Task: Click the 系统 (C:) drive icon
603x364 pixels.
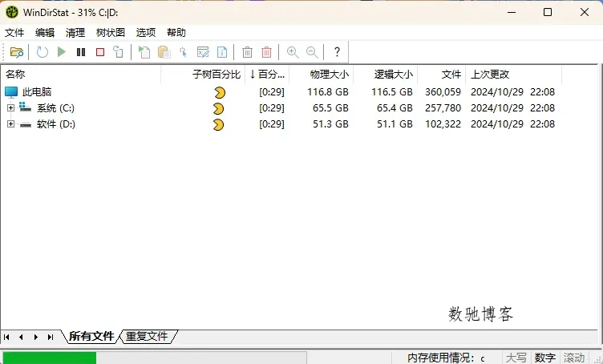Action: pyautogui.click(x=26, y=107)
